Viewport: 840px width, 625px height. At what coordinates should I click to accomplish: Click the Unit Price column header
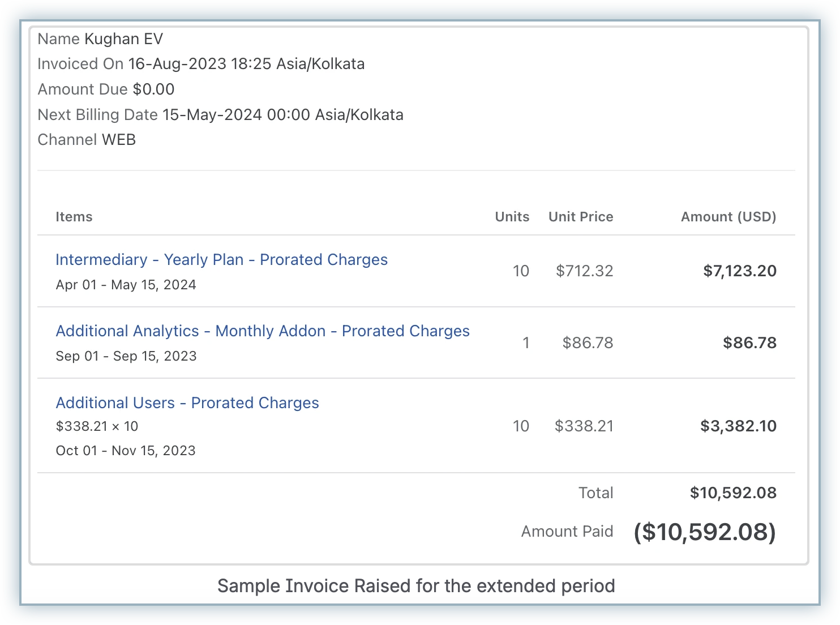pos(581,217)
